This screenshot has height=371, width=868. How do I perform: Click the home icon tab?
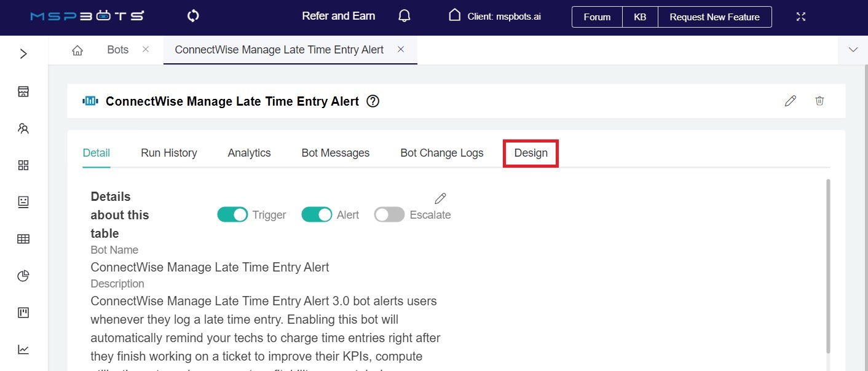point(77,50)
